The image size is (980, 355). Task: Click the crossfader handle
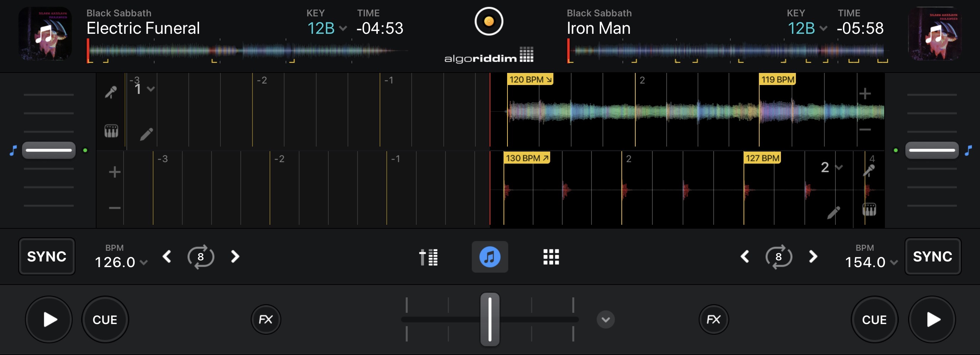[490, 319]
